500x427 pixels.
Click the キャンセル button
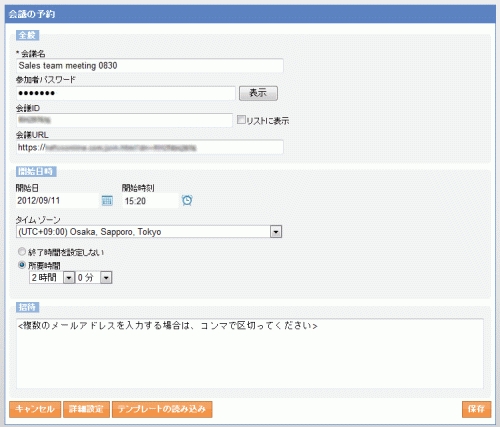coord(35,409)
